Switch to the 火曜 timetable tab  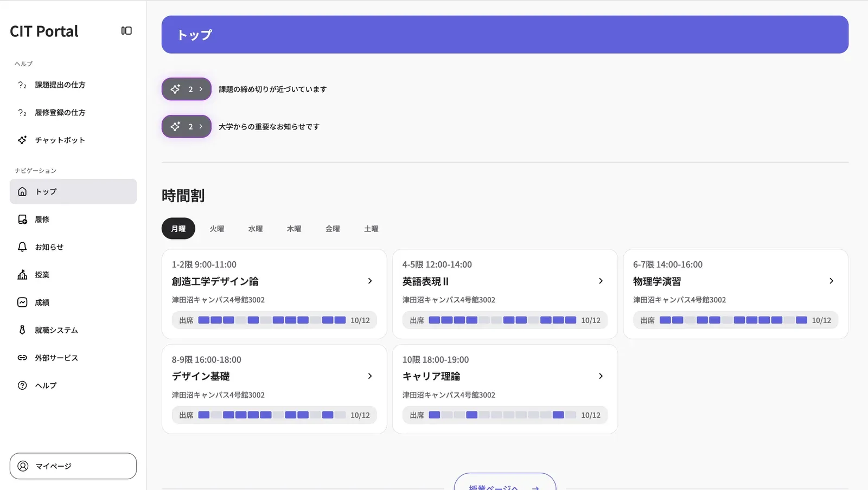217,228
